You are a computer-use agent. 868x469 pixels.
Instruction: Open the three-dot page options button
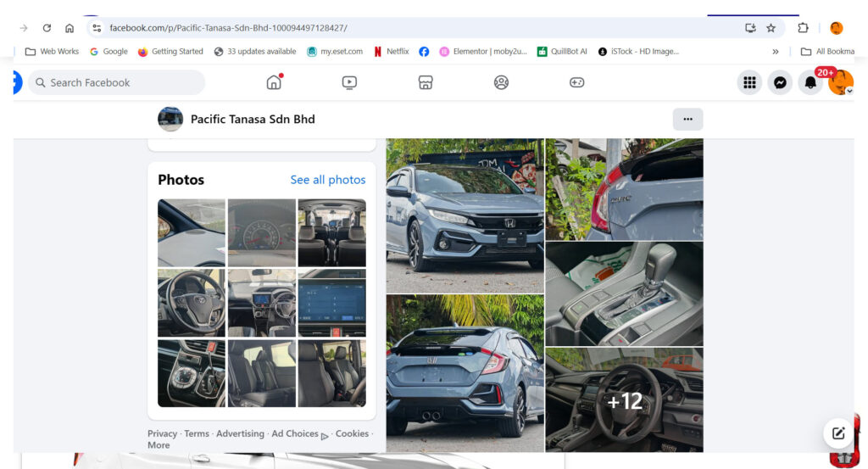688,119
